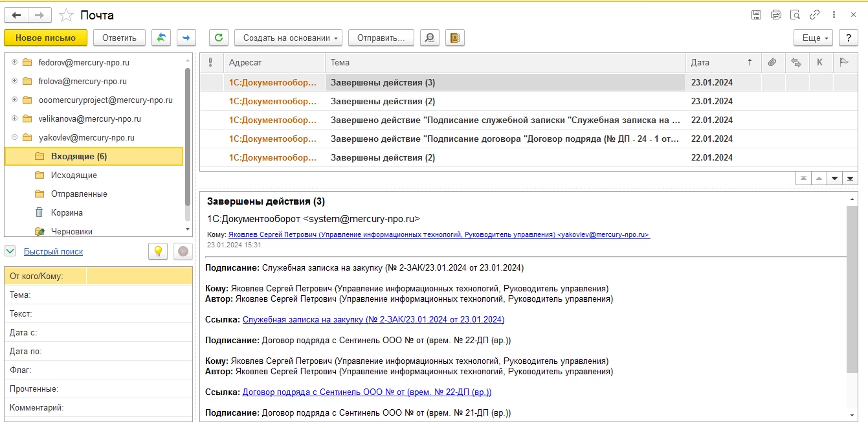Click the Новое письмо button
This screenshot has height=428, width=868.
[45, 38]
